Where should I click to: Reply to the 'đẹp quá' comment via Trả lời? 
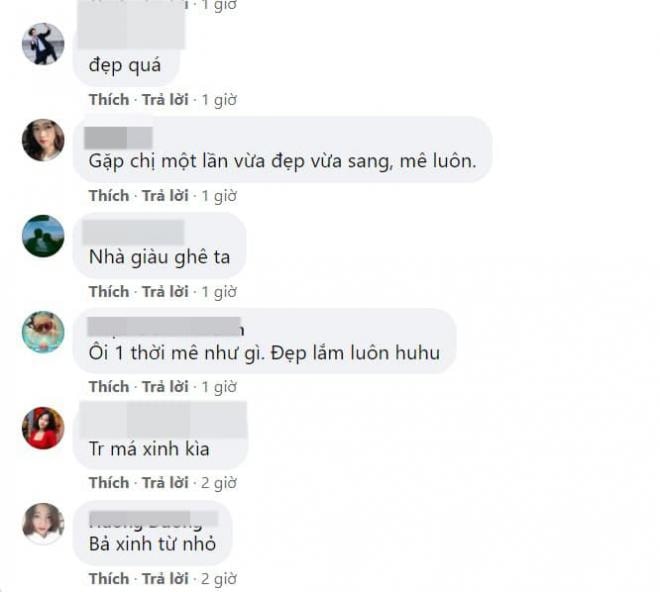pyautogui.click(x=165, y=100)
